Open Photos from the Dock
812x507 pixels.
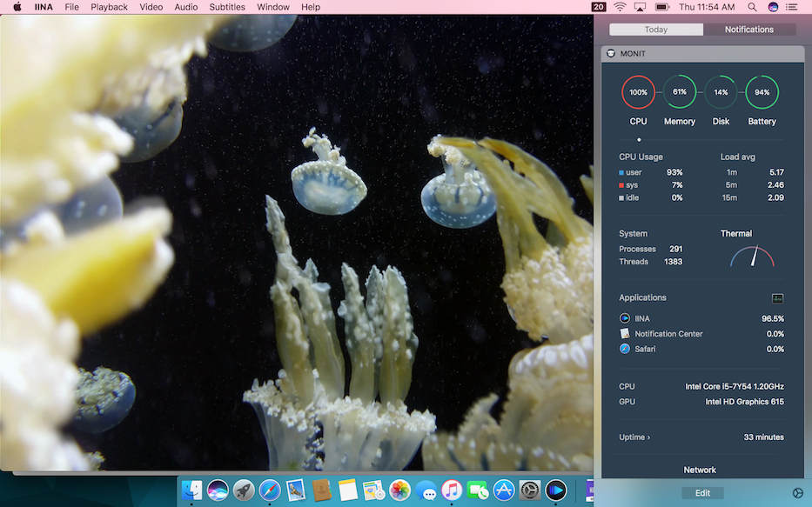point(399,490)
